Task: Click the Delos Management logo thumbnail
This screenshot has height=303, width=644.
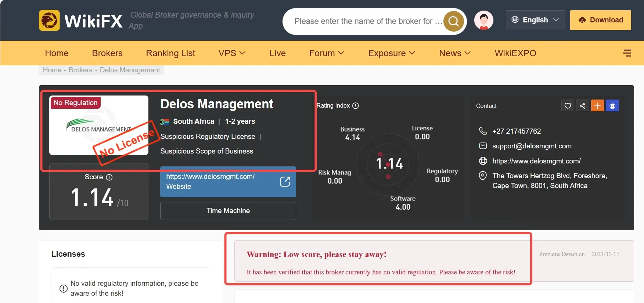Action: (99, 125)
